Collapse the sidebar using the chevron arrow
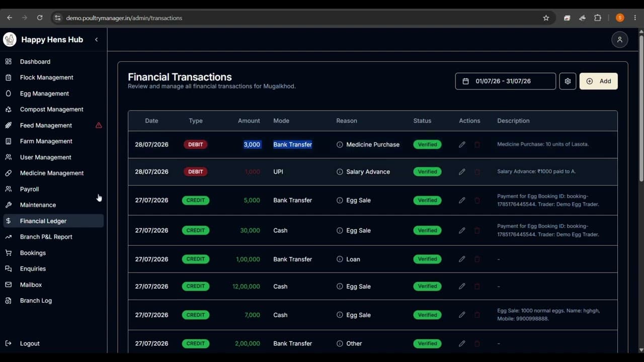This screenshot has height=362, width=644. point(96,40)
